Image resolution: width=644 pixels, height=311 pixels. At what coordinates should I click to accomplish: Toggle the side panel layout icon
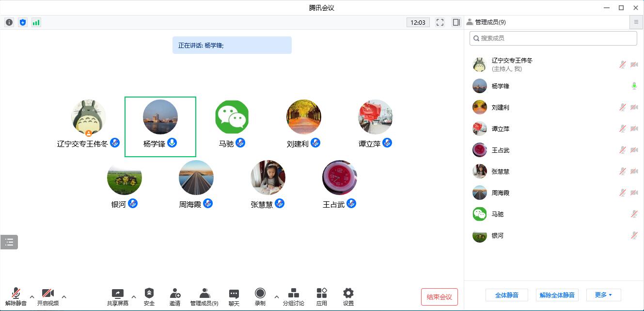pos(456,22)
